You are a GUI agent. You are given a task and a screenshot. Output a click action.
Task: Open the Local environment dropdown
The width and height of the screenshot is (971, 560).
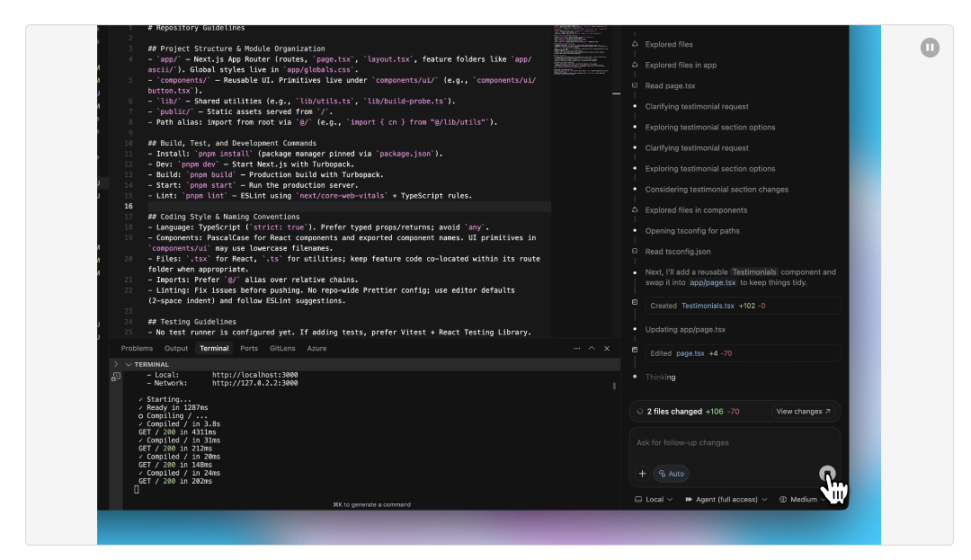(654, 500)
